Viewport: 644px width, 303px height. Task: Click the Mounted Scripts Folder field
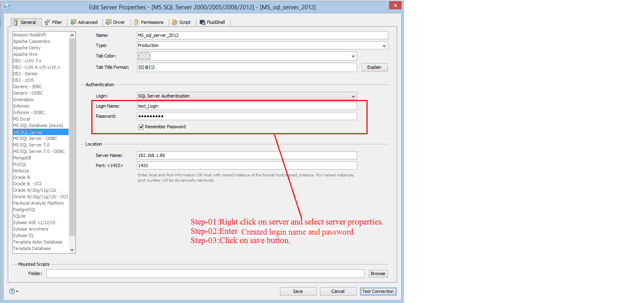(x=205, y=274)
